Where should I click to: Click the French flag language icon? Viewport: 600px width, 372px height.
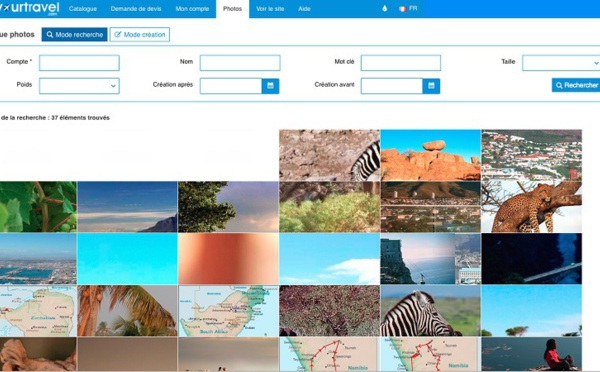click(402, 9)
